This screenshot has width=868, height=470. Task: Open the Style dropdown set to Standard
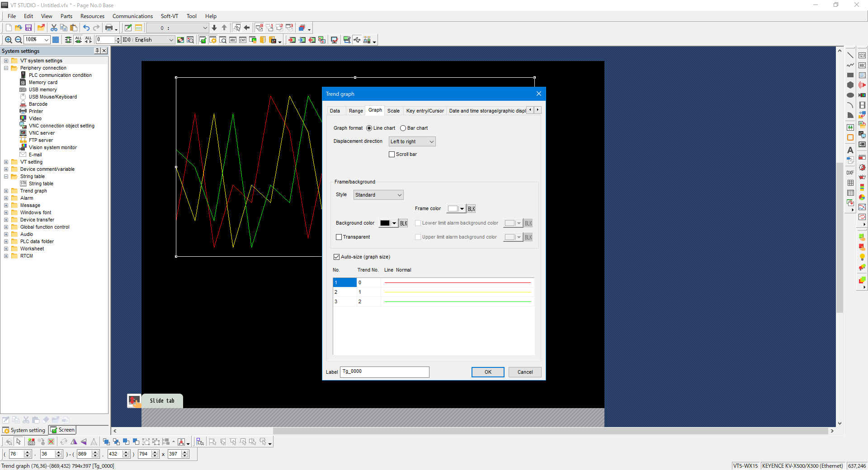pos(378,195)
